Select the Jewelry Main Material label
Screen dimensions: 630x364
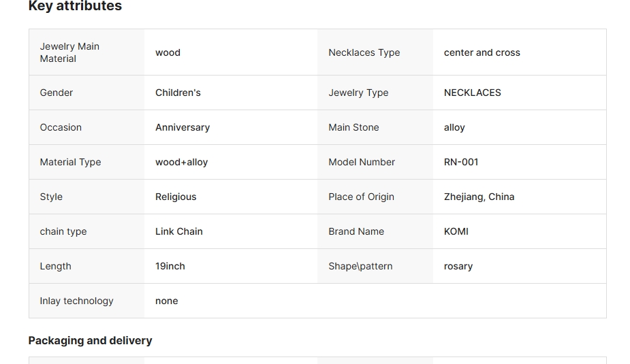point(69,52)
